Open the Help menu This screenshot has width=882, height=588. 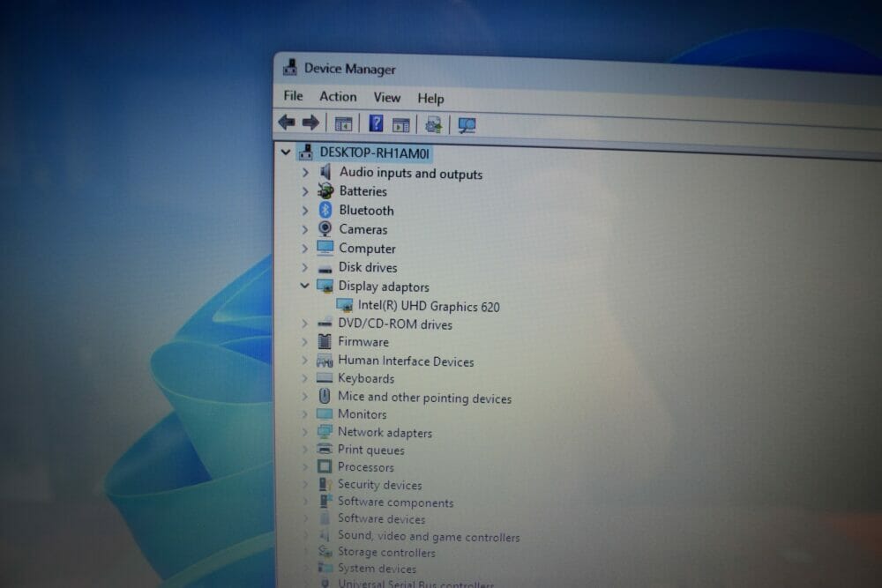coord(431,99)
